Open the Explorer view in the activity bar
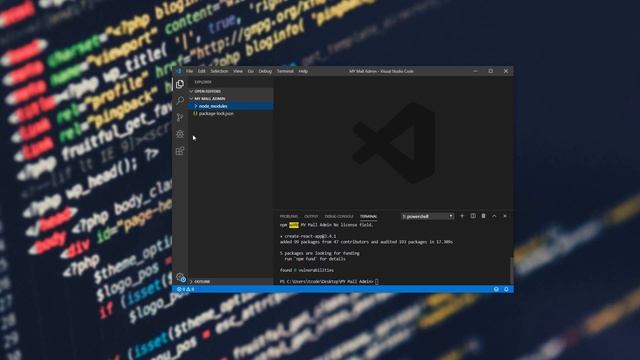The width and height of the screenshot is (640, 360). [x=180, y=84]
